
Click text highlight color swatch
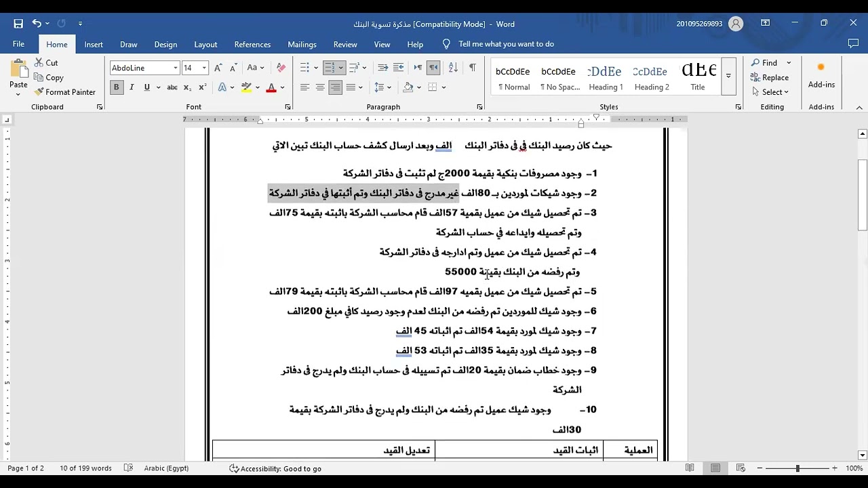[247, 87]
